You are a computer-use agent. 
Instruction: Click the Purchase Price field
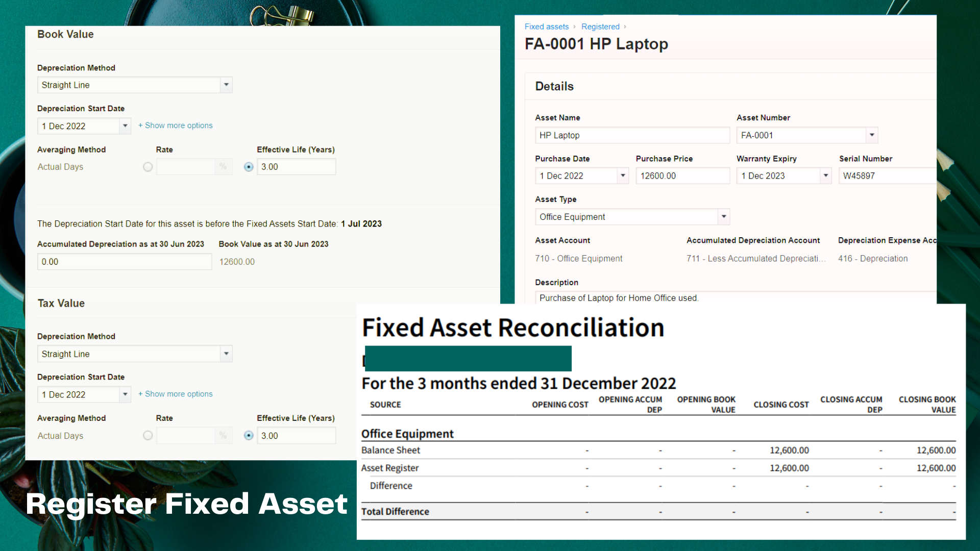pos(682,176)
